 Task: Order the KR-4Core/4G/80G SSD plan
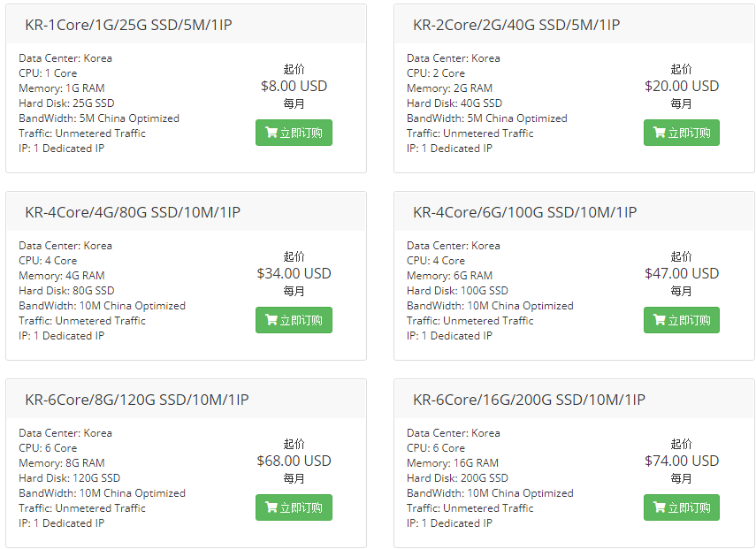294,320
